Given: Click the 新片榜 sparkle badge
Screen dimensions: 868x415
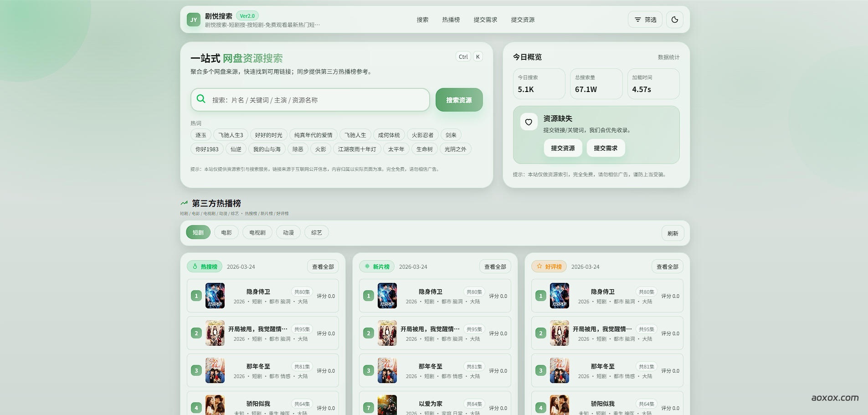Looking at the screenshot, I should pyautogui.click(x=376, y=266).
